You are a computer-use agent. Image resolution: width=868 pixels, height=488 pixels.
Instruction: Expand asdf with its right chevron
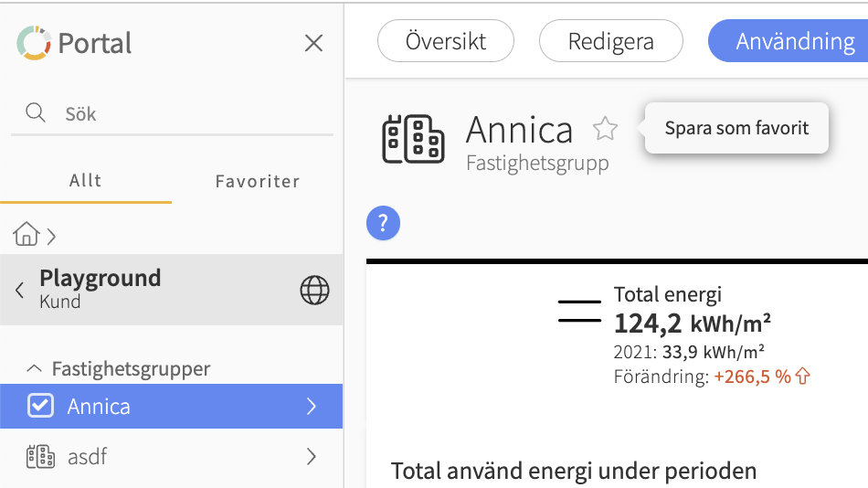(x=312, y=456)
